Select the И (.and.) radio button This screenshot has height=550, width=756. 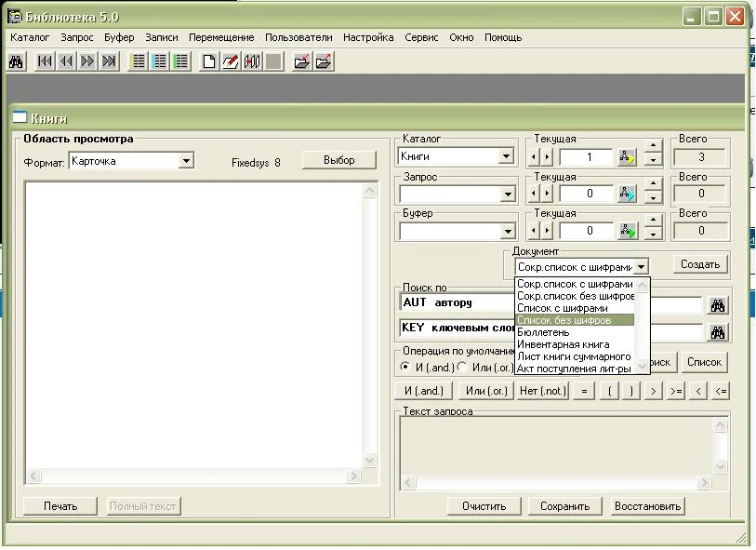tap(405, 367)
